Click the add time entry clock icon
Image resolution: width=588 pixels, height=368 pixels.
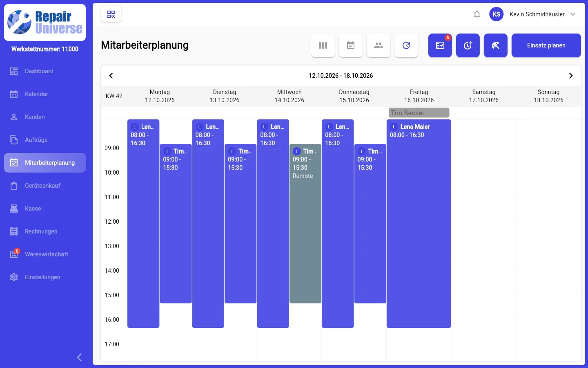tap(468, 45)
